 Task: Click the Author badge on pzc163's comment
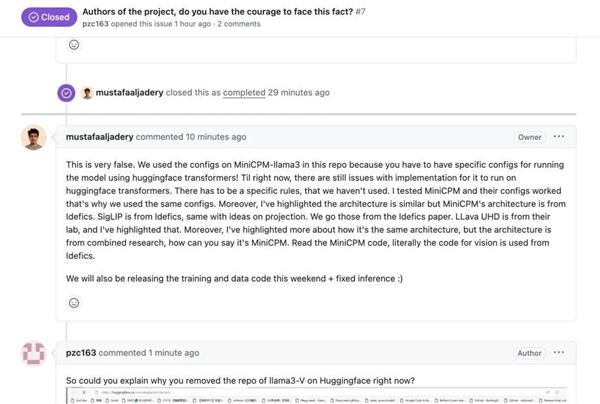click(x=529, y=353)
